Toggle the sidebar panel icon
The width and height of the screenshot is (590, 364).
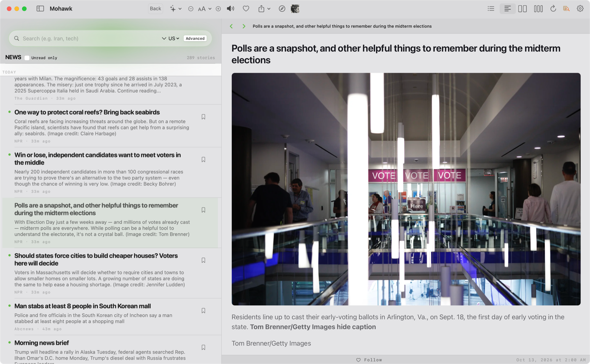click(x=40, y=9)
